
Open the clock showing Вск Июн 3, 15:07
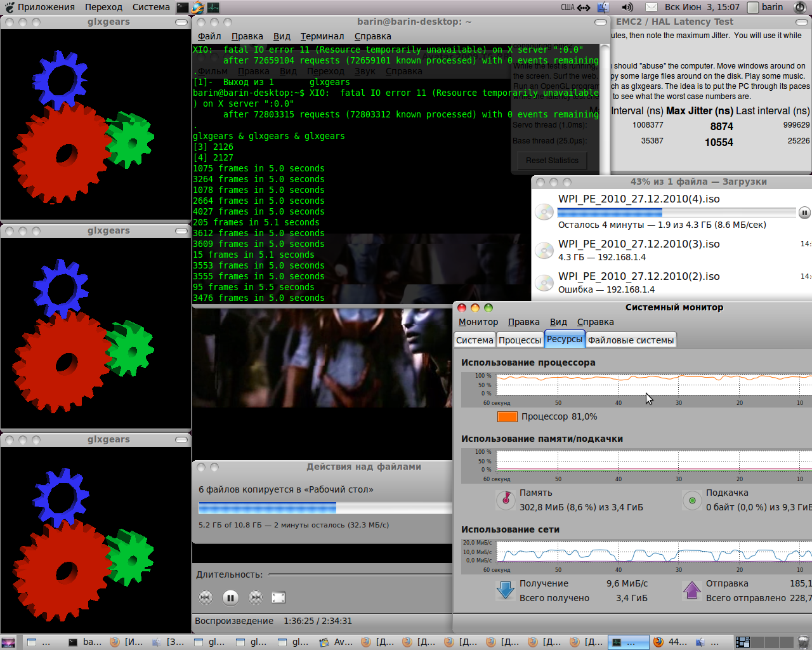(x=702, y=7)
